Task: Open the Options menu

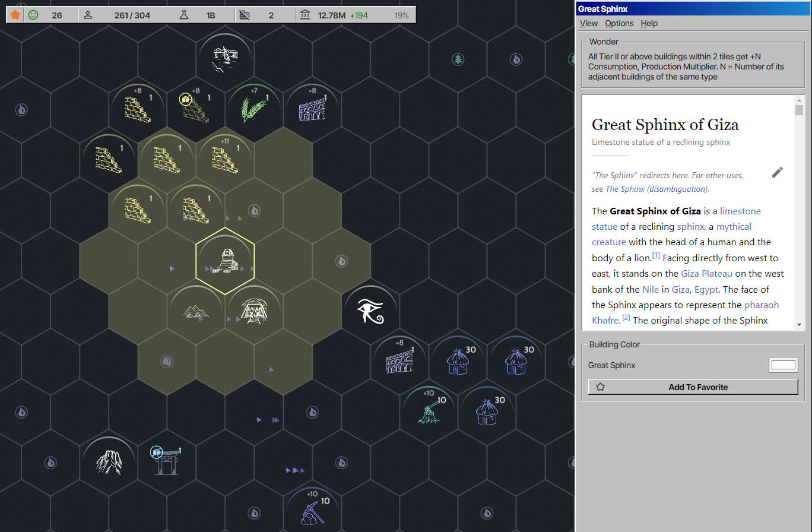Action: click(619, 23)
